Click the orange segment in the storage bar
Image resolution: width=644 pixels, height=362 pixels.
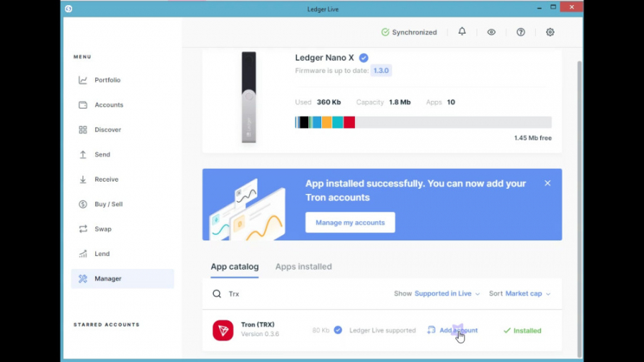327,122
